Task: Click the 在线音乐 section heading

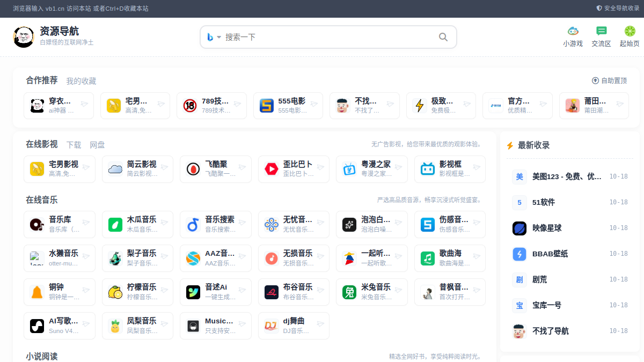Action: click(x=42, y=200)
